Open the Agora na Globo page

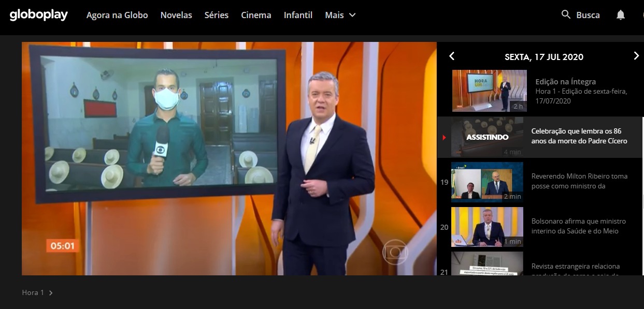[117, 15]
